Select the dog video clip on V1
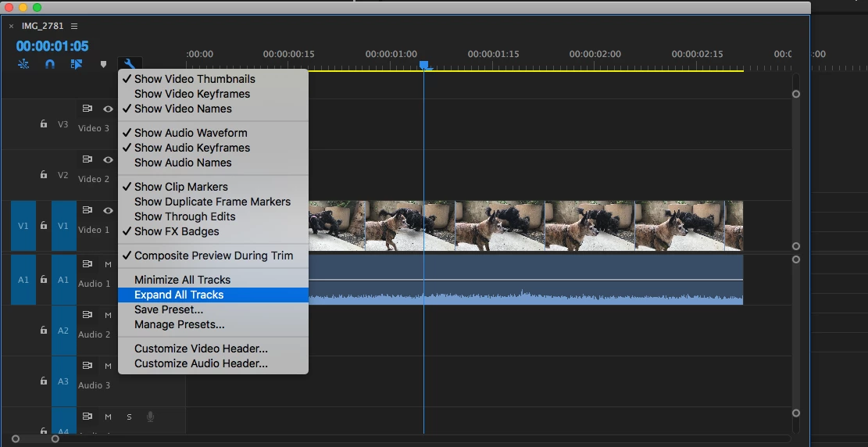Viewport: 868px width, 447px height. 525,226
